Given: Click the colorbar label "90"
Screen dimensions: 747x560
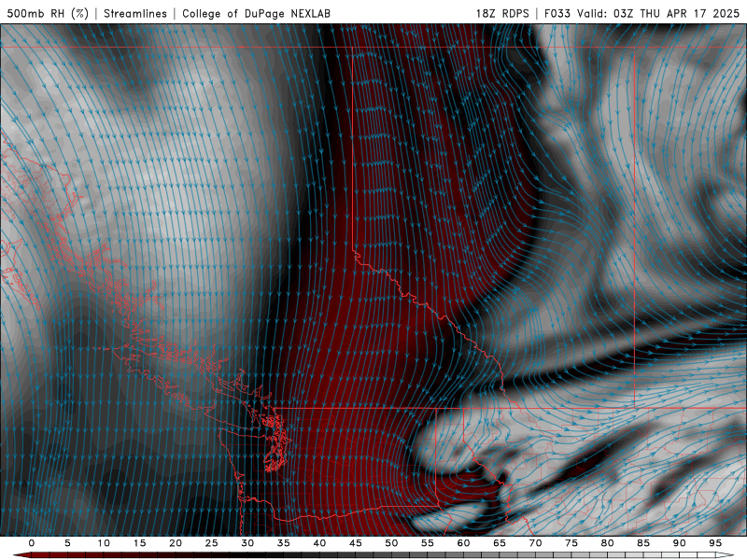Looking at the screenshot, I should [679, 543].
